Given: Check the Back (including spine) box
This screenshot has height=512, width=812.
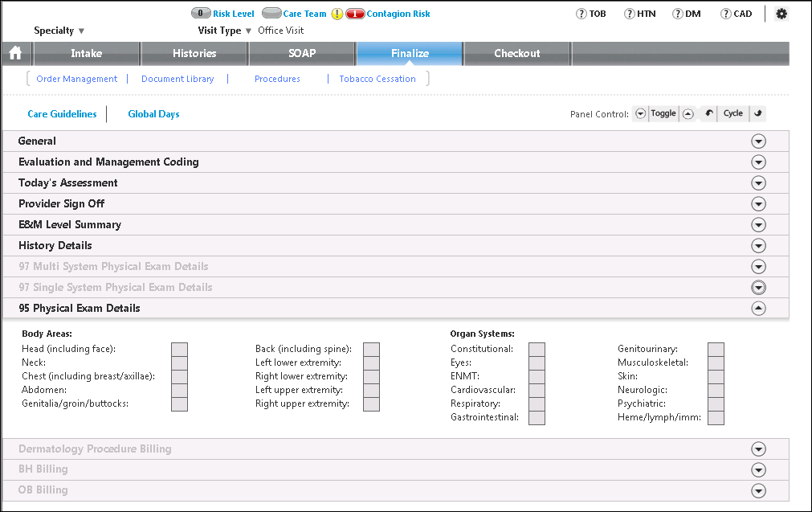Looking at the screenshot, I should click(x=371, y=350).
